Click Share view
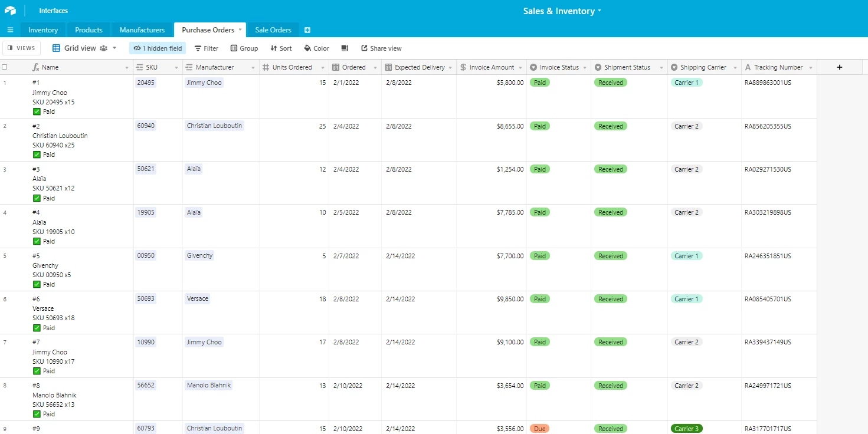This screenshot has width=868, height=434. pyautogui.click(x=381, y=48)
